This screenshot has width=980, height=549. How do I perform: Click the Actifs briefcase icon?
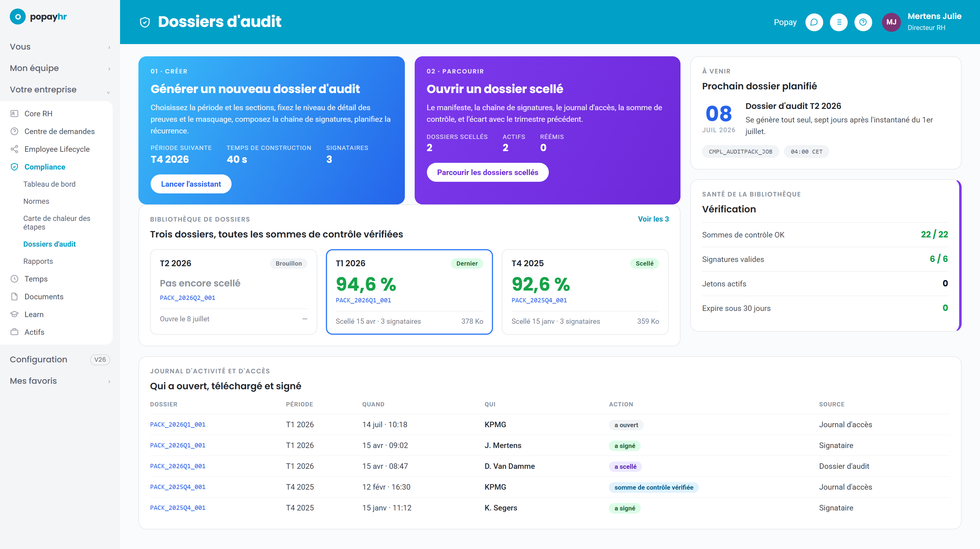(x=14, y=332)
